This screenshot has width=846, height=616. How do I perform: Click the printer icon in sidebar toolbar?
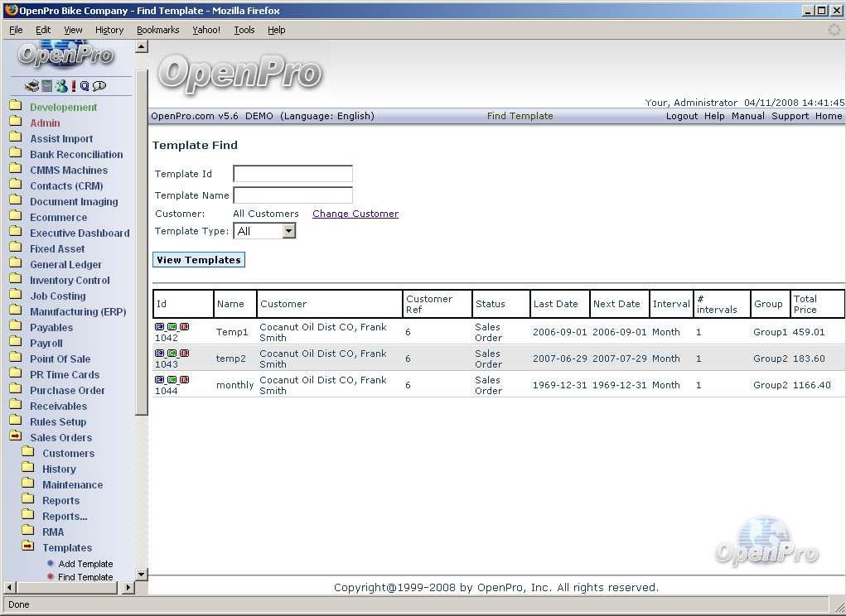point(31,86)
